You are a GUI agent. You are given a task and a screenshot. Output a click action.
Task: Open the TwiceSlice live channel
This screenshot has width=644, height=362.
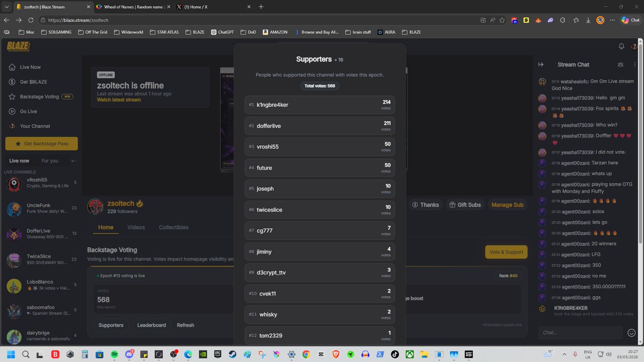pyautogui.click(x=41, y=260)
